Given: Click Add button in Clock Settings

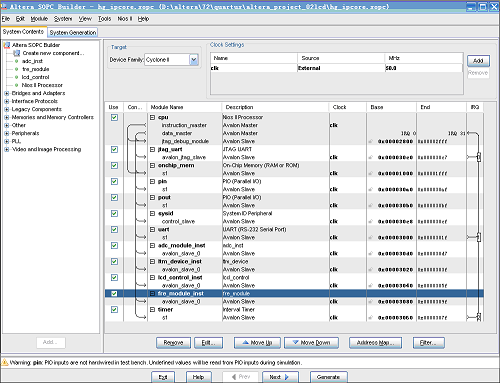Looking at the screenshot, I should [x=478, y=61].
